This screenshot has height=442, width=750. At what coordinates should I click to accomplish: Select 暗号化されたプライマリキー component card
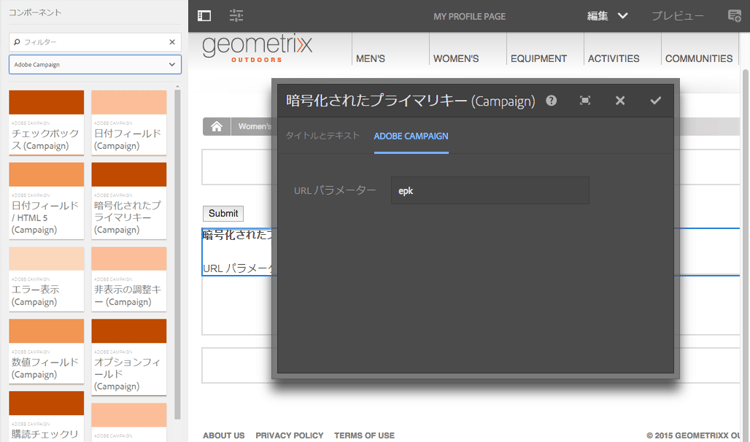pyautogui.click(x=129, y=200)
